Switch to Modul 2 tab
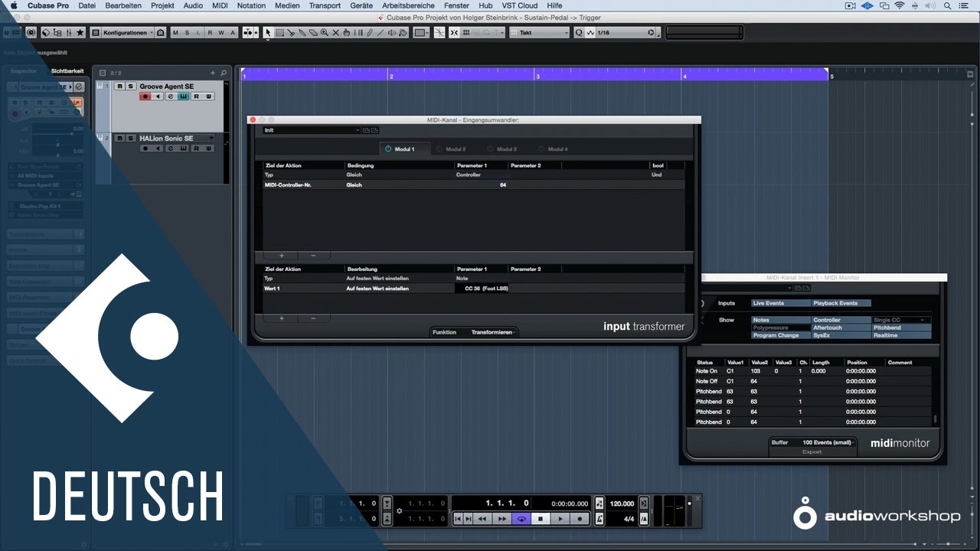 point(450,149)
